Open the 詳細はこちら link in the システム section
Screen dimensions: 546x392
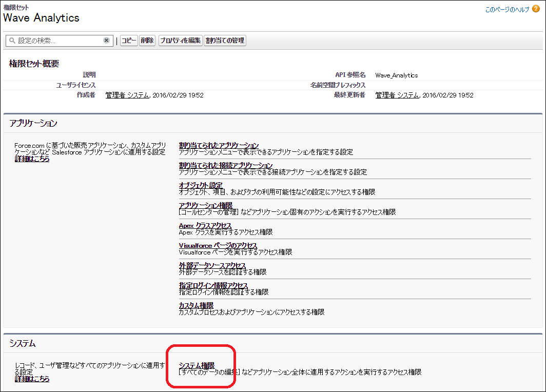[x=32, y=379]
